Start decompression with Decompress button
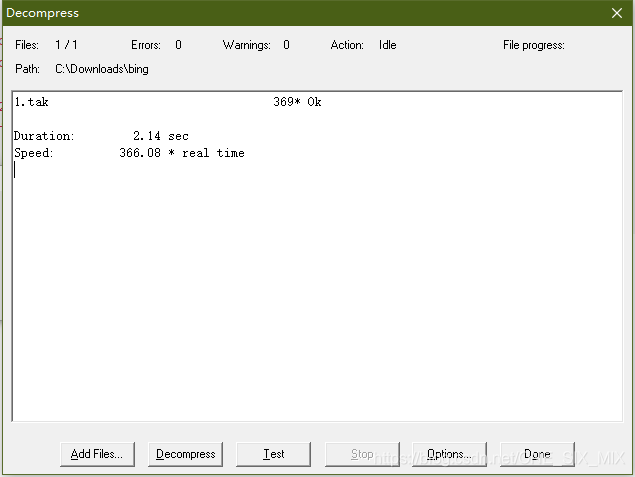This screenshot has width=635, height=477. [185, 454]
